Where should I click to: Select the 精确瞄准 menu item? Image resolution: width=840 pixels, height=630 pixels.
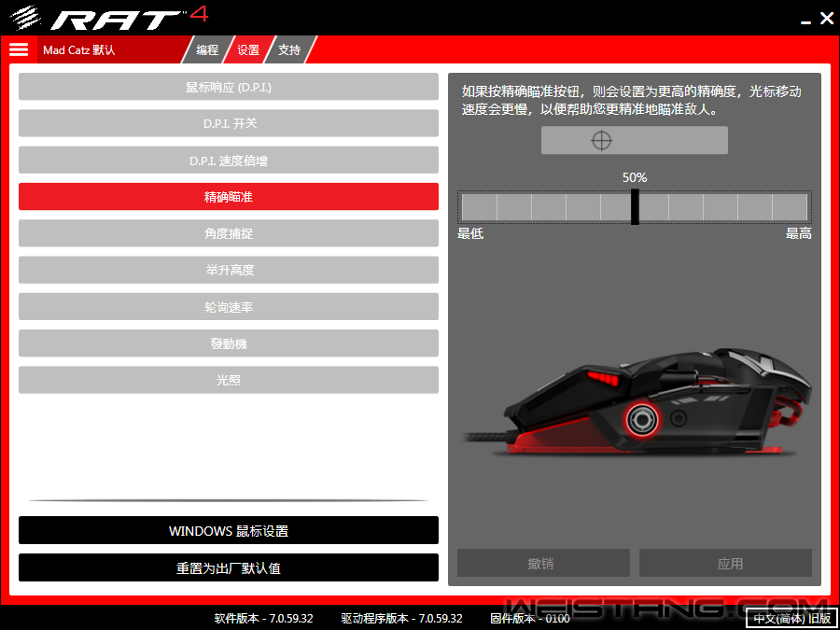click(x=229, y=197)
